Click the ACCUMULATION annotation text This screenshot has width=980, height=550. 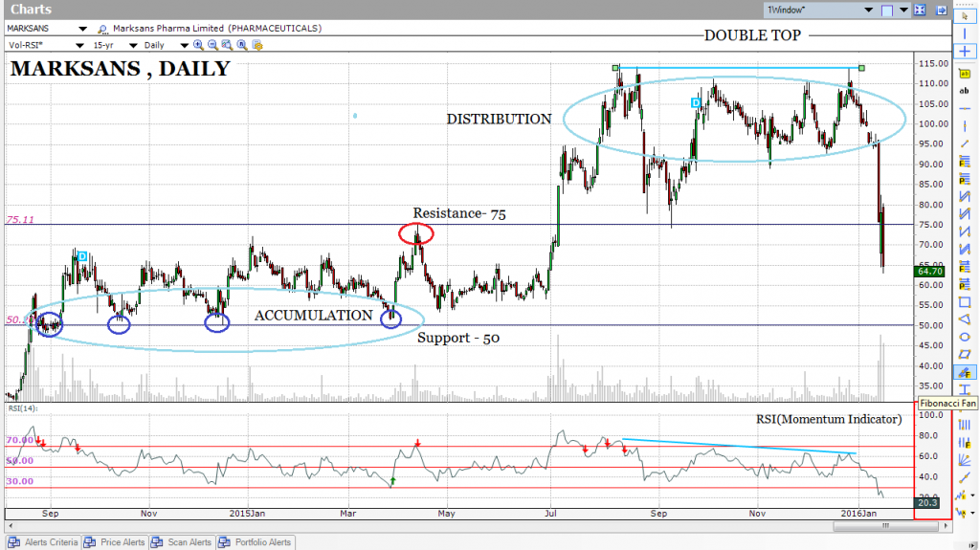click(x=313, y=316)
